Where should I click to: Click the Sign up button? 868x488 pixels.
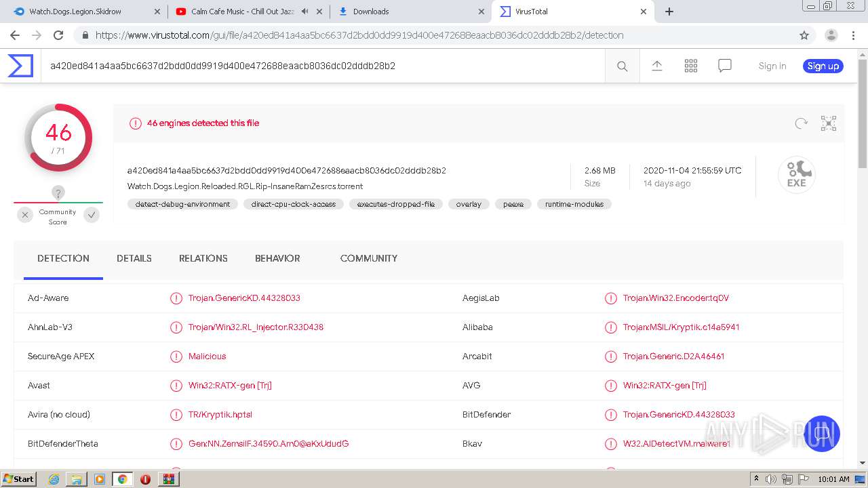(x=823, y=66)
